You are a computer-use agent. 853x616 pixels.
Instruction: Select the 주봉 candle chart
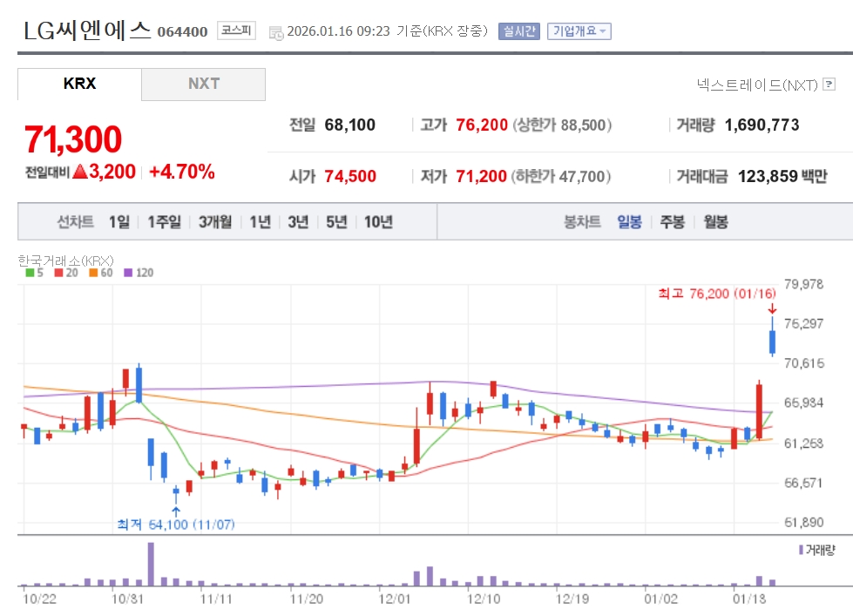click(673, 221)
